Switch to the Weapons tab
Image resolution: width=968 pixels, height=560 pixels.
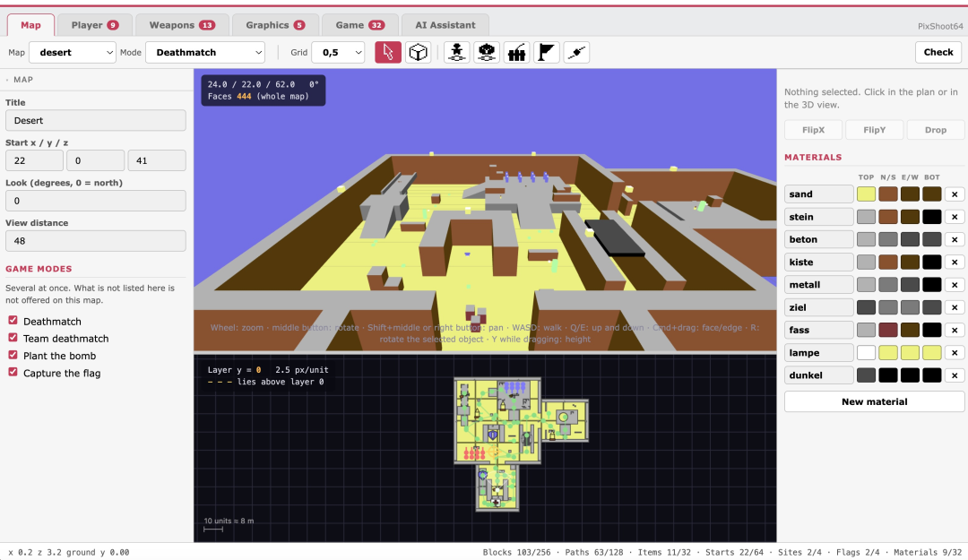[x=182, y=25]
